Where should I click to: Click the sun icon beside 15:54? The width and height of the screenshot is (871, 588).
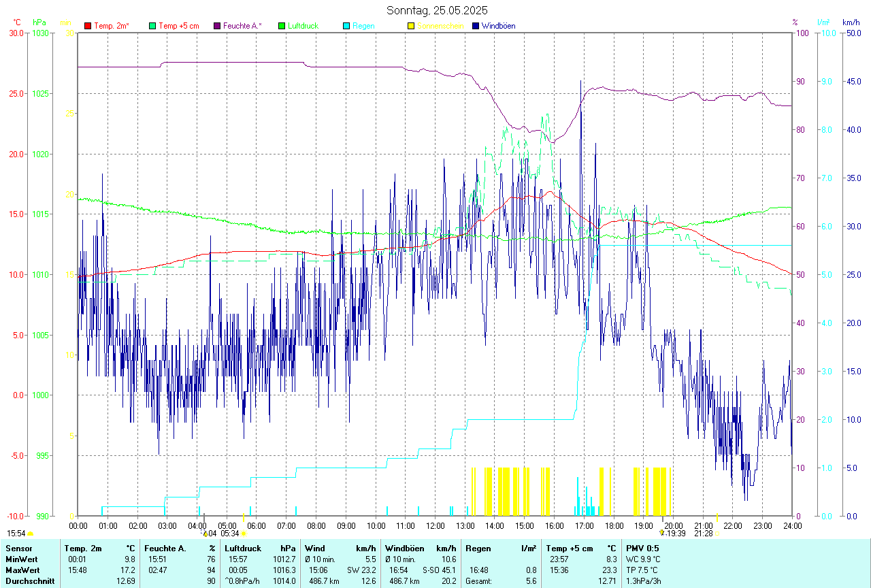[x=31, y=534]
